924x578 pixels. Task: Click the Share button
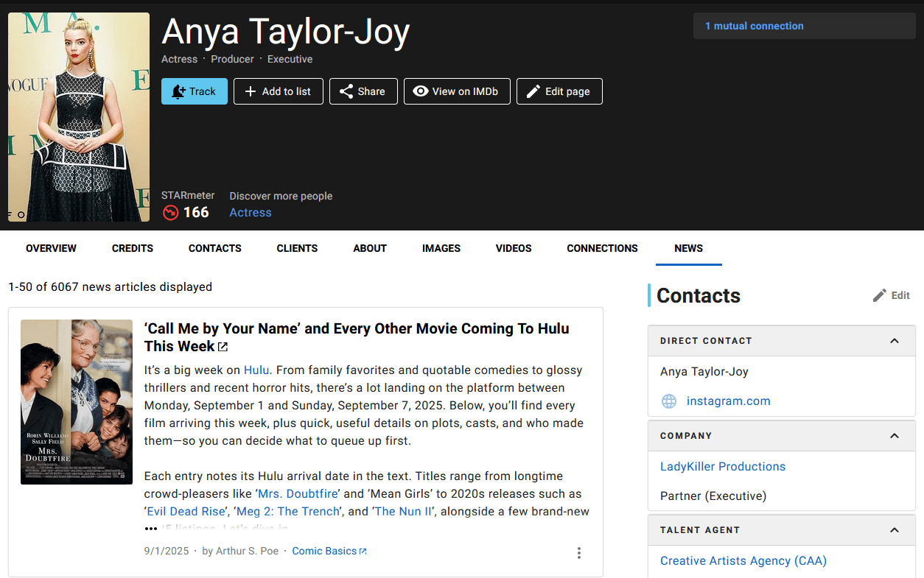(x=363, y=91)
